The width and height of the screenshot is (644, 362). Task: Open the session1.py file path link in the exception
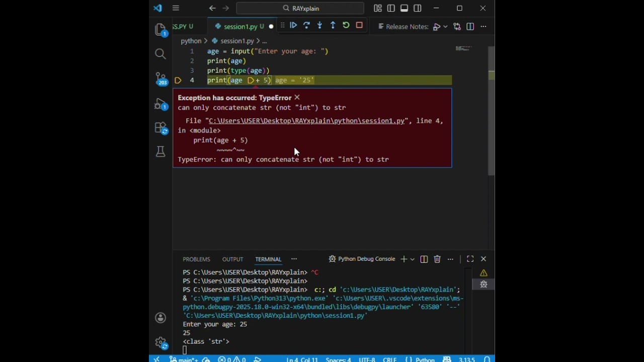(x=306, y=121)
